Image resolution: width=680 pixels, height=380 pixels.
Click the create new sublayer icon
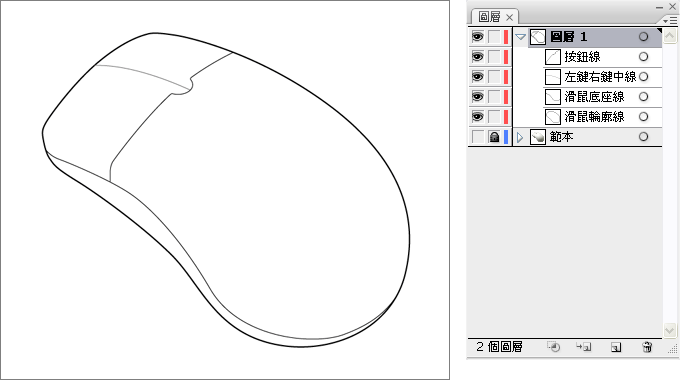(583, 347)
